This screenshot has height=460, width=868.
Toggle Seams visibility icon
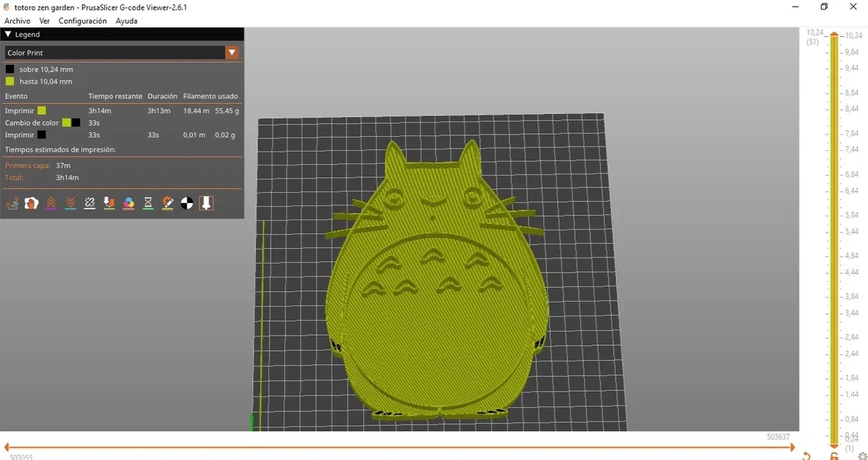tap(90, 203)
